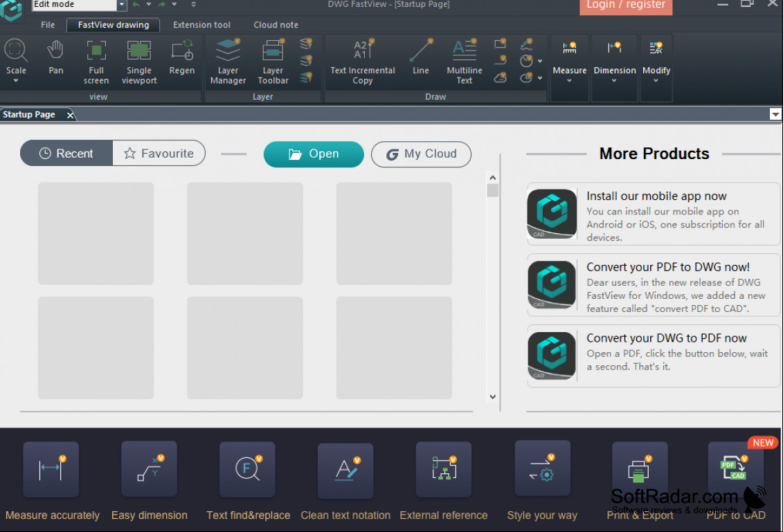This screenshot has width=783, height=532.
Task: Choose the Line draw tool
Action: (x=420, y=57)
